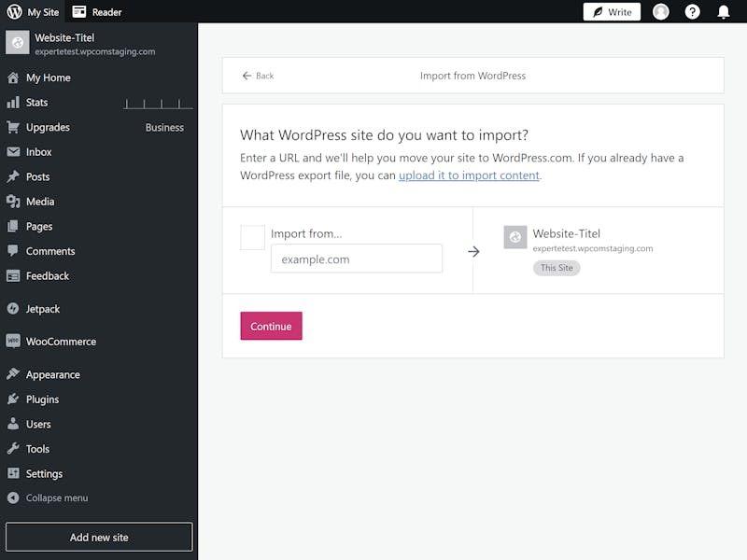This screenshot has width=747, height=560.
Task: Click the Posts pin icon
Action: (x=13, y=176)
